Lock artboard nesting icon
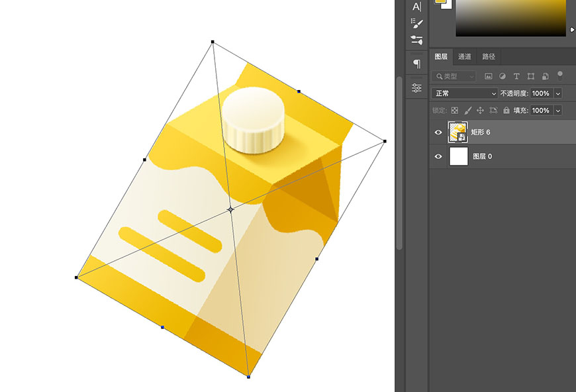Image resolution: width=576 pixels, height=392 pixels. pos(493,110)
